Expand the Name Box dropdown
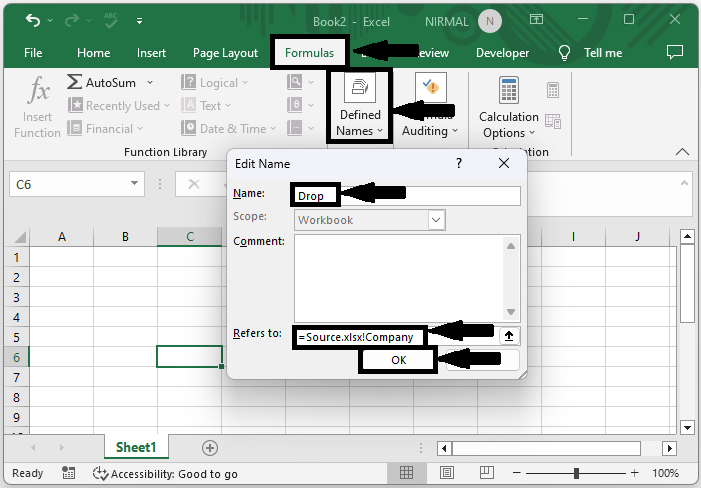This screenshot has height=488, width=701. [x=134, y=183]
